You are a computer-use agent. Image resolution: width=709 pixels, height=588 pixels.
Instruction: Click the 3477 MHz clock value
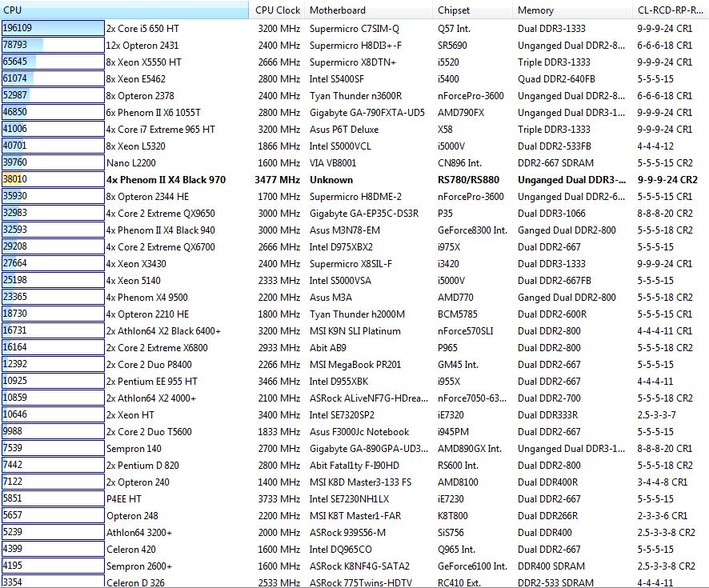(x=277, y=180)
